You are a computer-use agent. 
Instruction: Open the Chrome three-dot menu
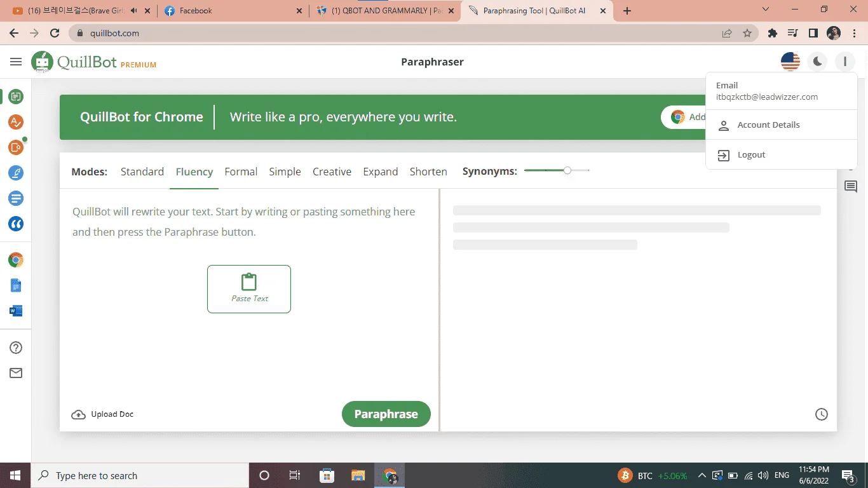coord(853,33)
